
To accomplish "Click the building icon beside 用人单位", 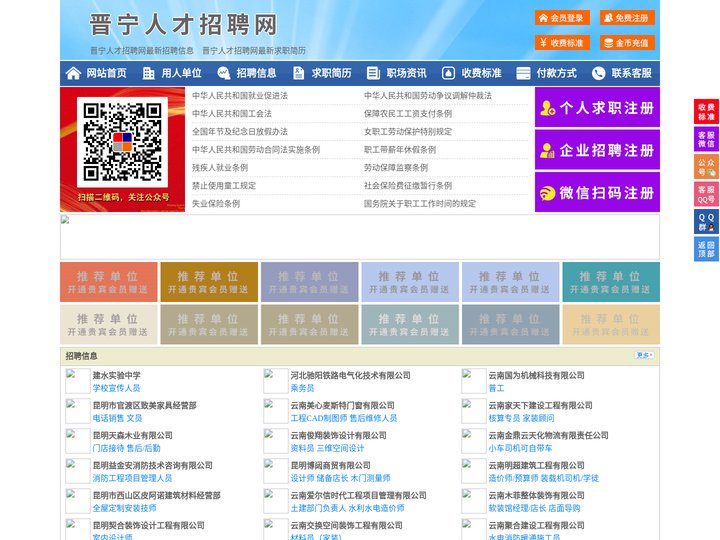I will click(148, 73).
